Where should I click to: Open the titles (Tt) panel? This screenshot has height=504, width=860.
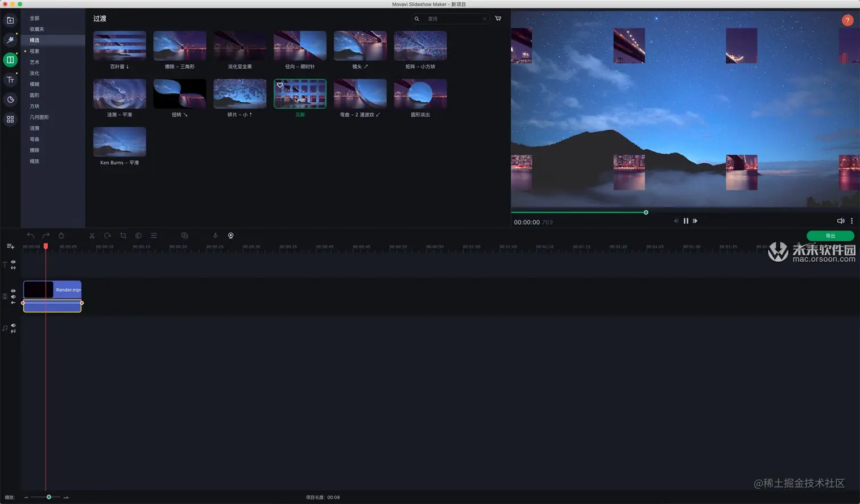point(10,80)
